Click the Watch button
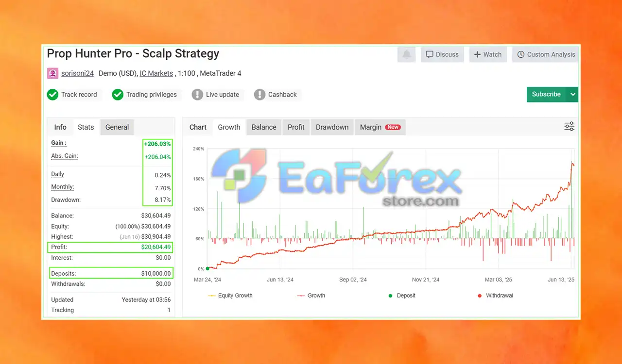This screenshot has width=622, height=364. [488, 54]
